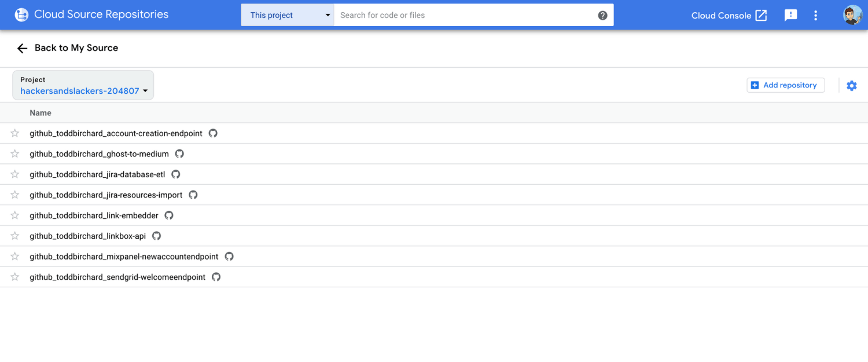The image size is (868, 362).
Task: Click Back to My Source link
Action: click(76, 48)
